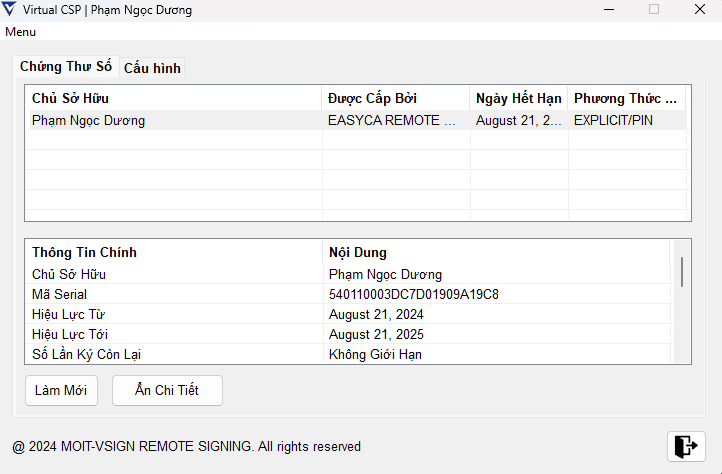Click the Thông Tin Chính header
Screen dimensions: 722x474
click(173, 252)
